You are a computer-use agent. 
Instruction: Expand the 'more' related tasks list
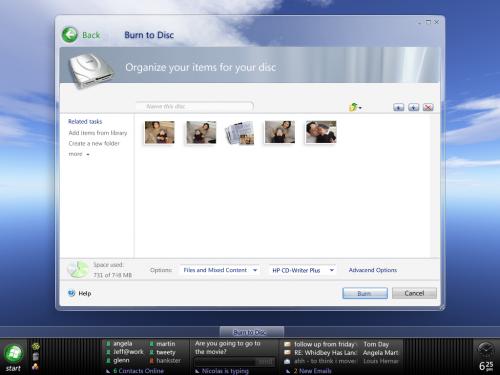coord(79,154)
